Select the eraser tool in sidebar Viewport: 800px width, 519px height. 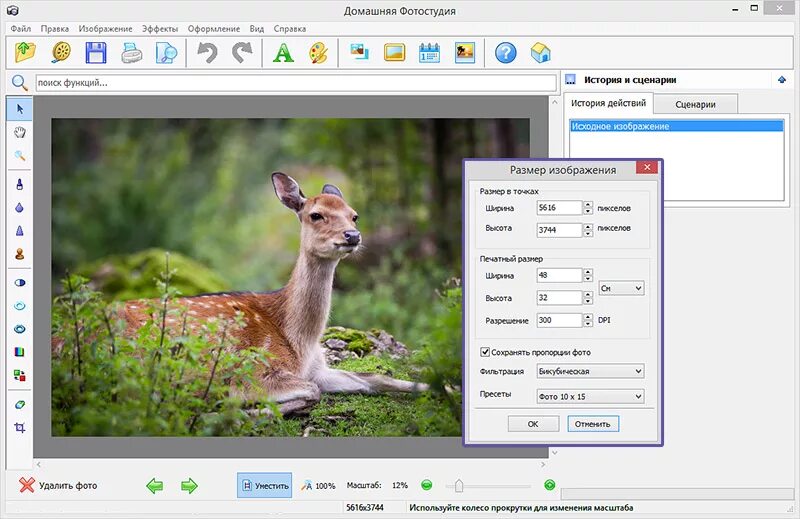[x=20, y=405]
